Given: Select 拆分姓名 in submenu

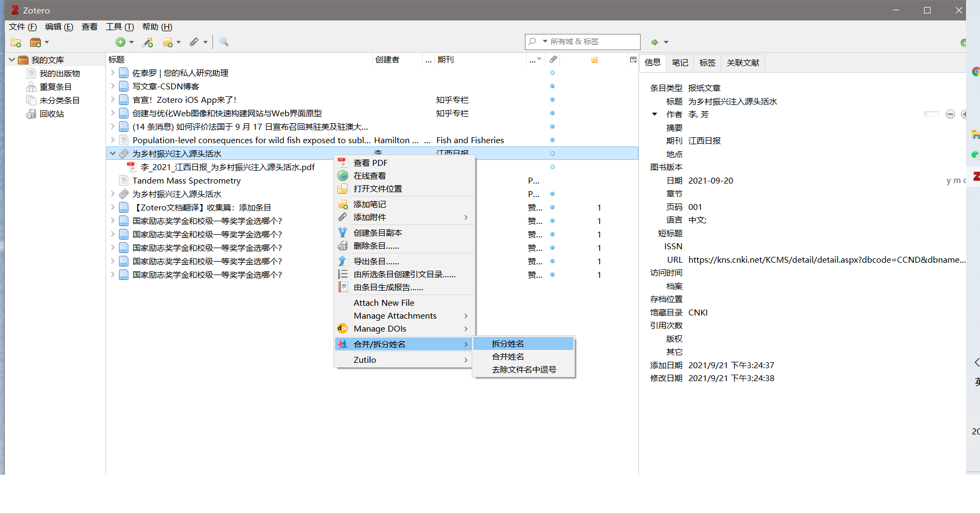Looking at the screenshot, I should click(x=523, y=343).
